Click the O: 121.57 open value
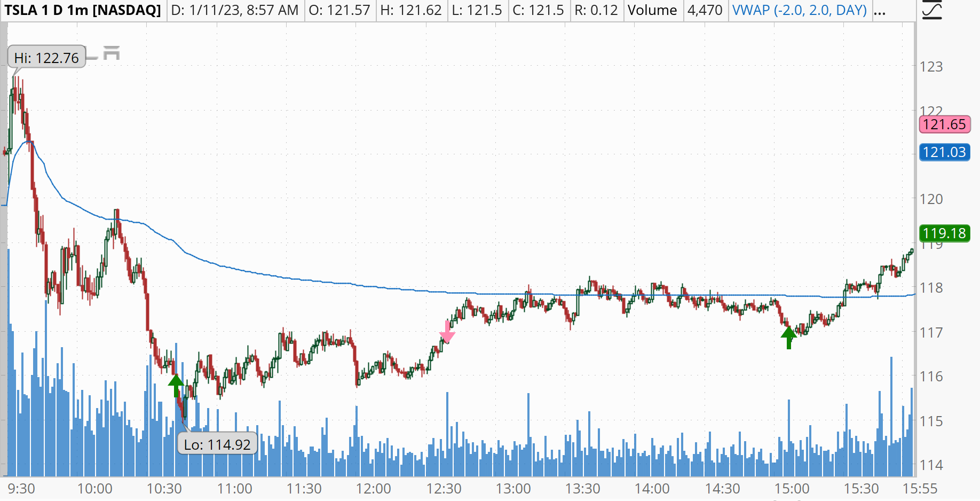Viewport: 980px width, 501px height. [x=339, y=10]
